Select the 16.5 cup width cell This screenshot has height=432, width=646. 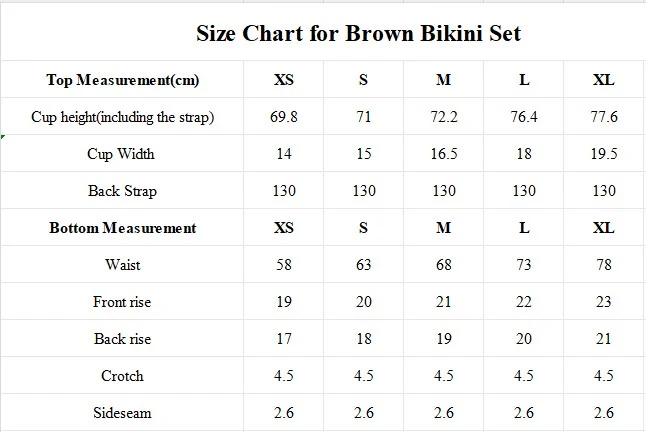[443, 154]
